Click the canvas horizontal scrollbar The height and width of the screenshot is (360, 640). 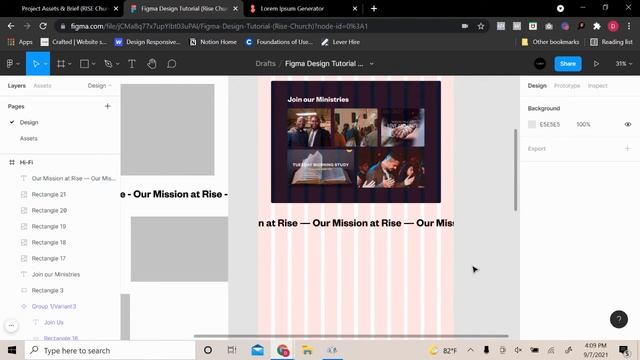tap(351, 336)
